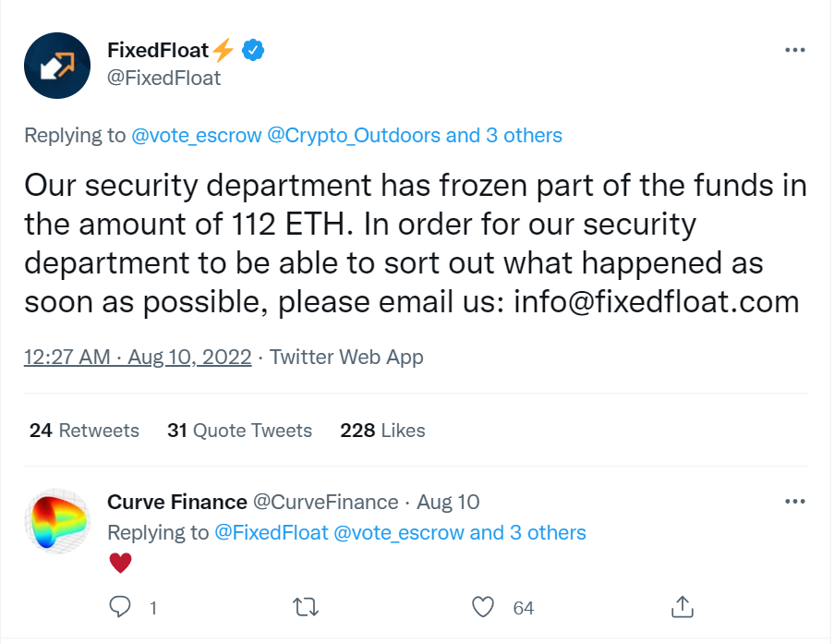The image size is (834, 644).
Task: Click the retweet arrows icon
Action: (x=304, y=607)
